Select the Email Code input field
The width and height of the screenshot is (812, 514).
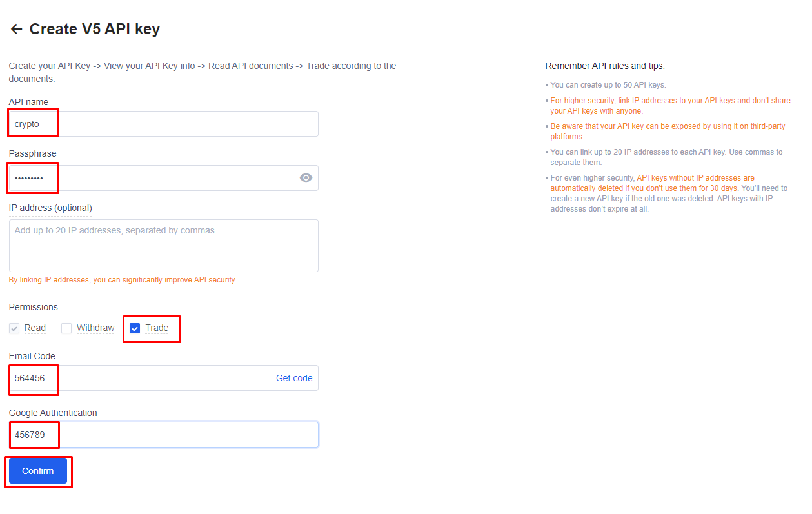(164, 378)
